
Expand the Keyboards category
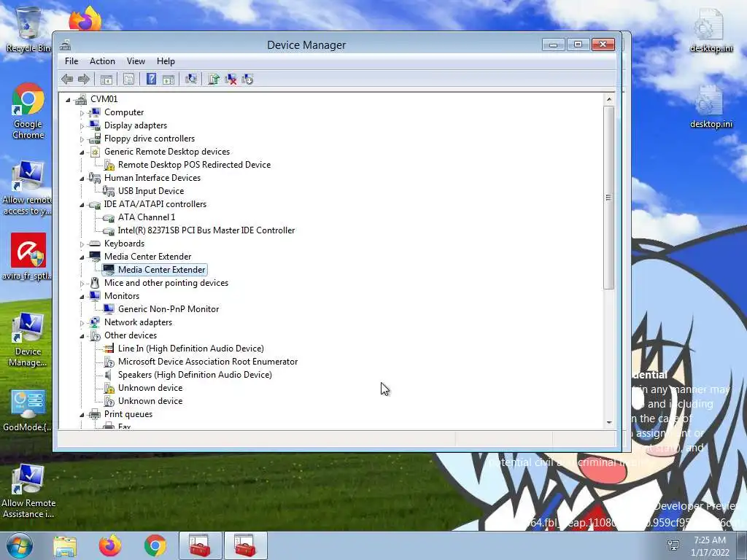82,244
